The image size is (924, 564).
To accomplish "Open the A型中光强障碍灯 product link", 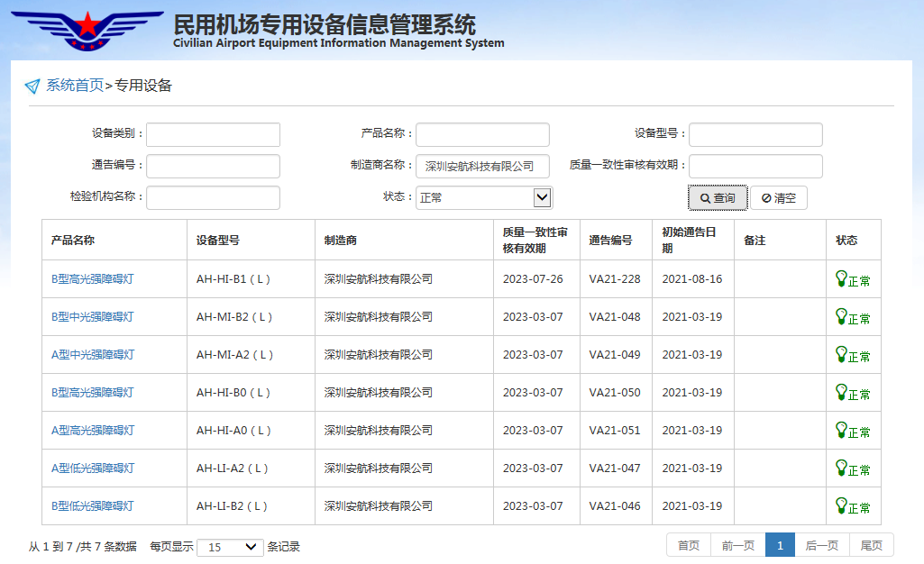I will [93, 355].
